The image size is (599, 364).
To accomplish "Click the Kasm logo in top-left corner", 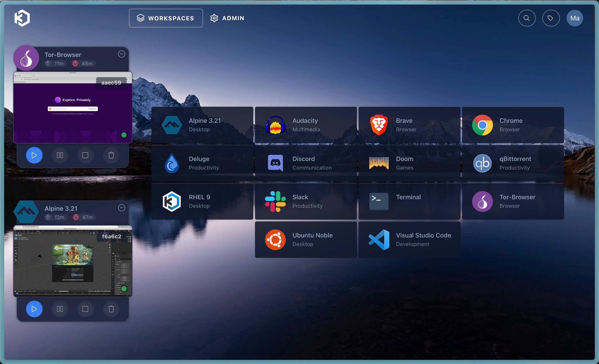I will tap(22, 18).
